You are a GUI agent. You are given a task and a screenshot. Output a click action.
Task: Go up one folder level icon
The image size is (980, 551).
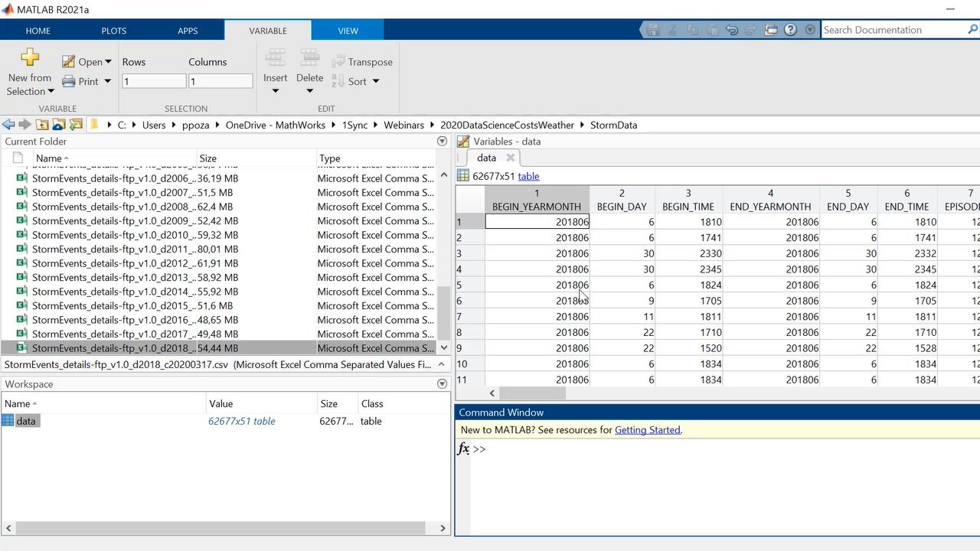[x=42, y=125]
